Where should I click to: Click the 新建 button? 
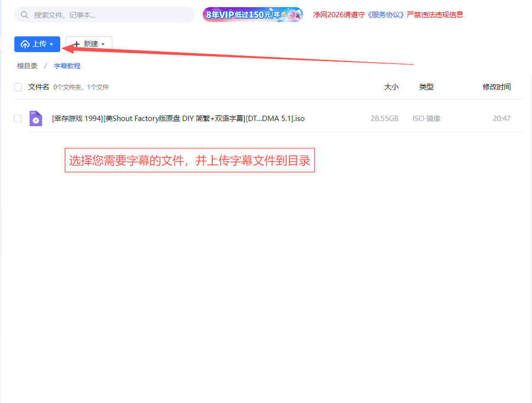point(89,44)
